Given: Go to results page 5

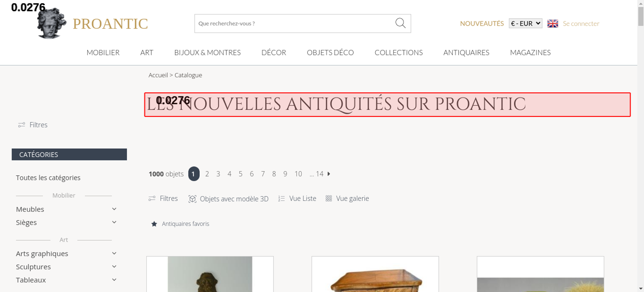Looking at the screenshot, I should [241, 174].
